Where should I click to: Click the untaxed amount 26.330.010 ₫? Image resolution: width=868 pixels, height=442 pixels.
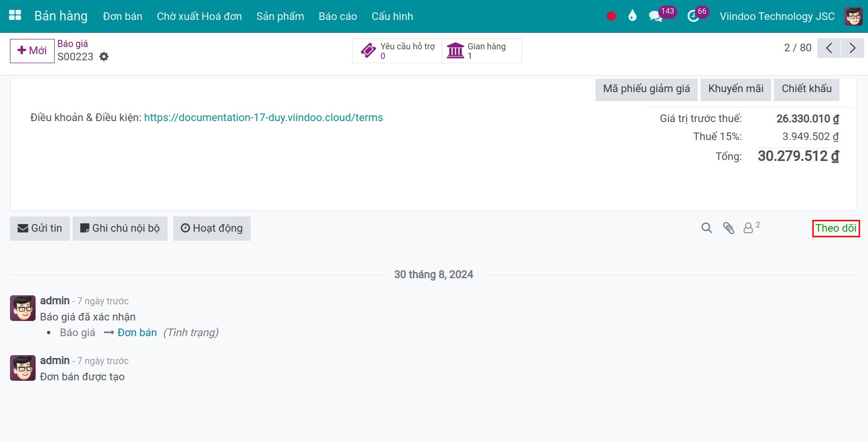click(x=808, y=119)
